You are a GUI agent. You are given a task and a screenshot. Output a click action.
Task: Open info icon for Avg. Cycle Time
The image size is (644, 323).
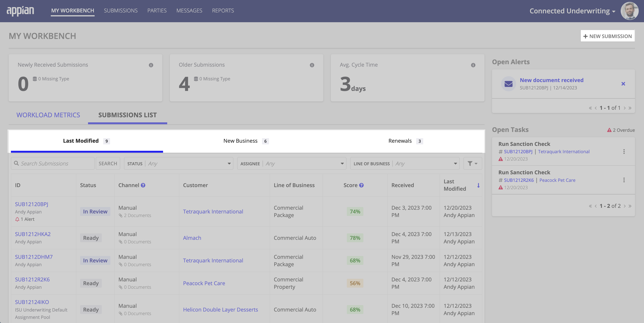point(473,65)
